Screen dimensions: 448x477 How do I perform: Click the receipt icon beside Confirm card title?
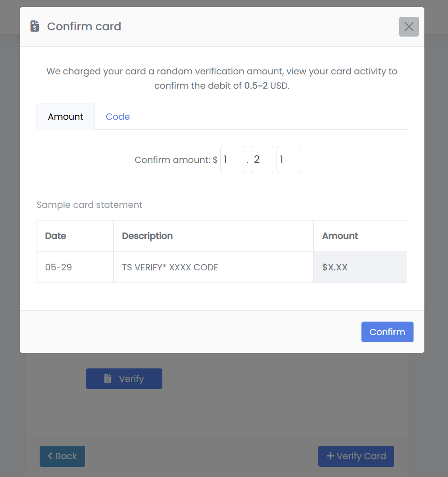[35, 26]
